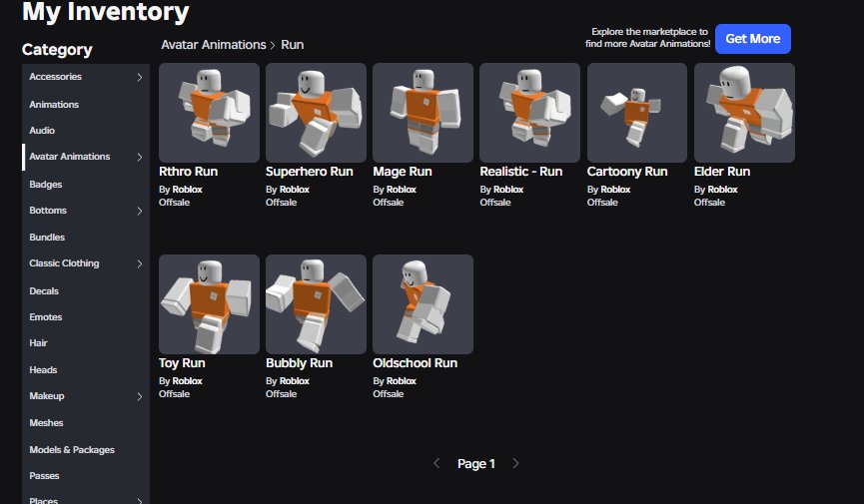Click the Toy Run title link
The image size is (864, 504).
182,363
